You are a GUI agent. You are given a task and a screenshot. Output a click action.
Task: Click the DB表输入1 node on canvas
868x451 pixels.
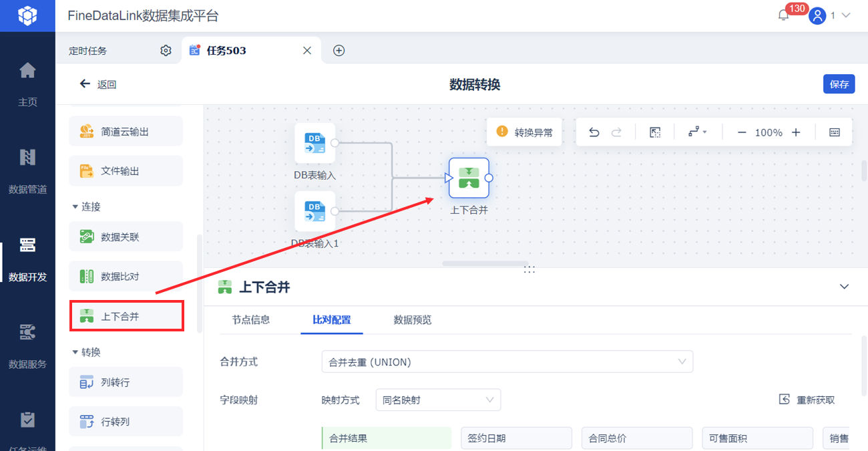point(315,211)
